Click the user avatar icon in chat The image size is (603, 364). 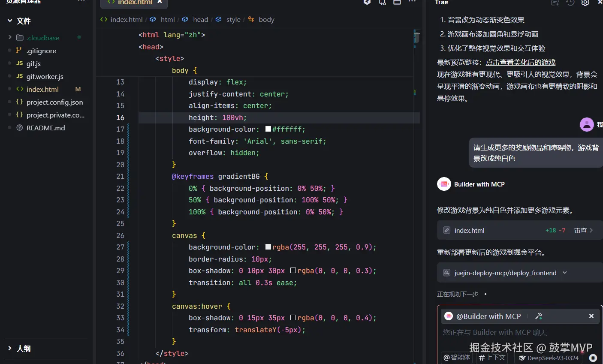point(587,125)
